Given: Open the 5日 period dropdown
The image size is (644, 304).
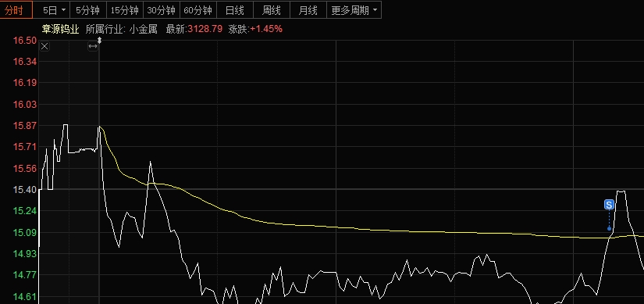Looking at the screenshot, I should 55,10.
